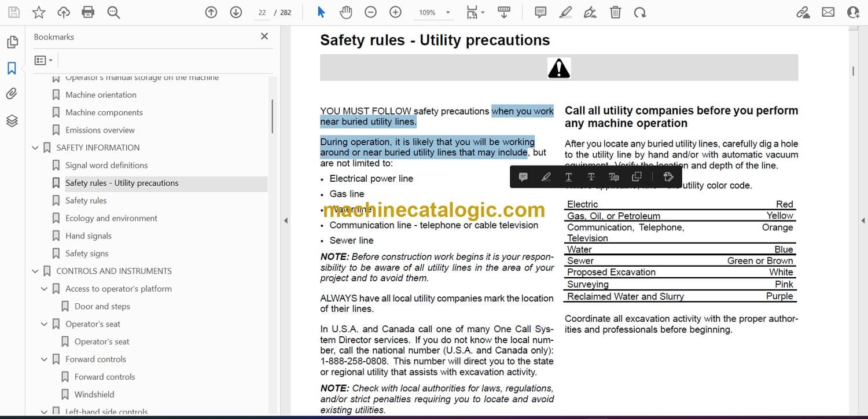The image size is (868, 419).
Task: Strike through the selected text
Action: [591, 177]
